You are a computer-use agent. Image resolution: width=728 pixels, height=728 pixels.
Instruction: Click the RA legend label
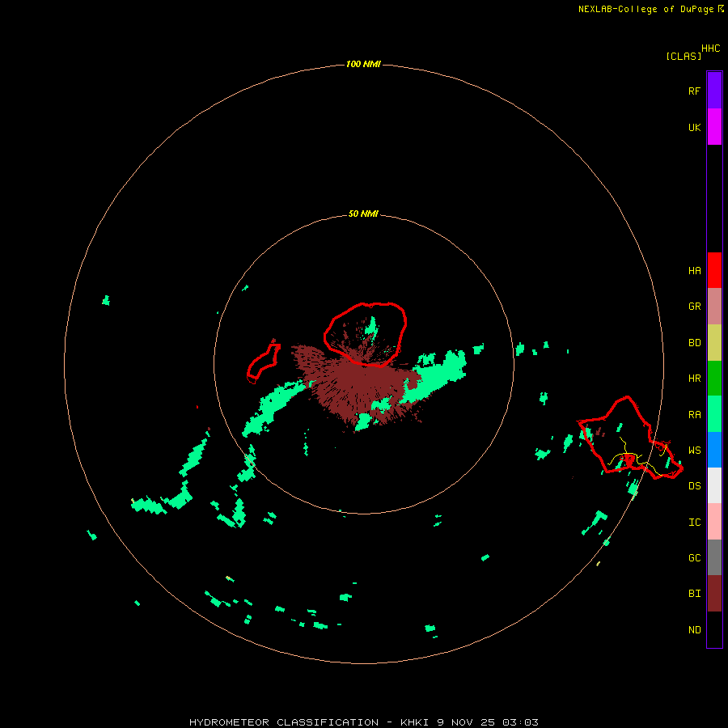point(694,415)
